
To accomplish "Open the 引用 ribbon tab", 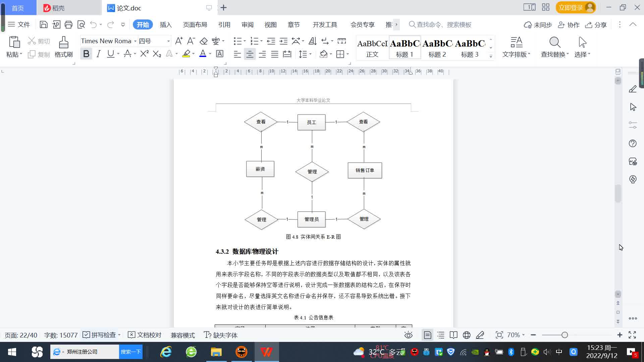I will point(224,24).
